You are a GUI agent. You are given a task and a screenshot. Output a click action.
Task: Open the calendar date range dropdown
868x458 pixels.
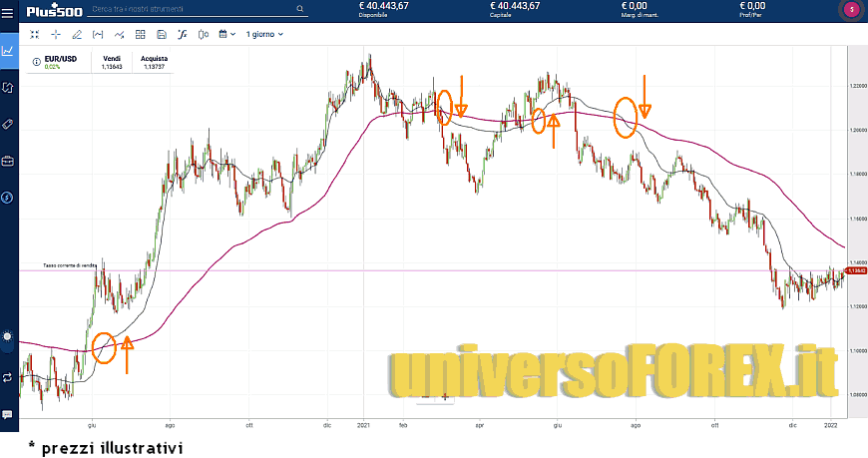[226, 34]
